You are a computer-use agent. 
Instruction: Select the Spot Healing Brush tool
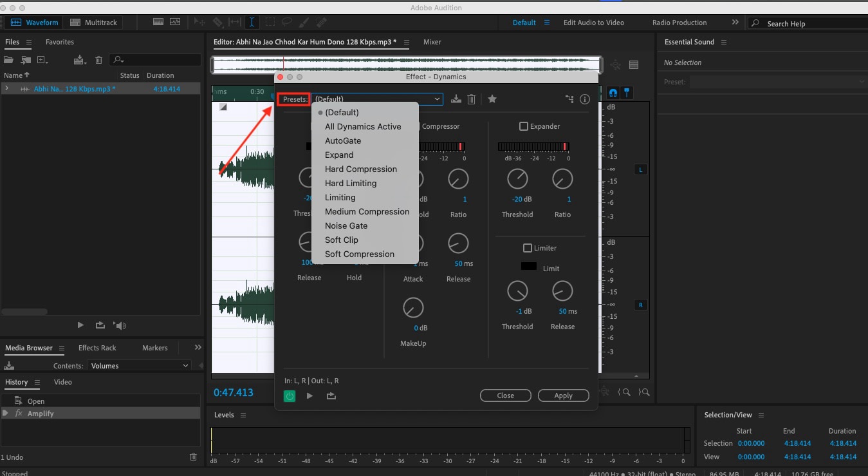pos(322,22)
